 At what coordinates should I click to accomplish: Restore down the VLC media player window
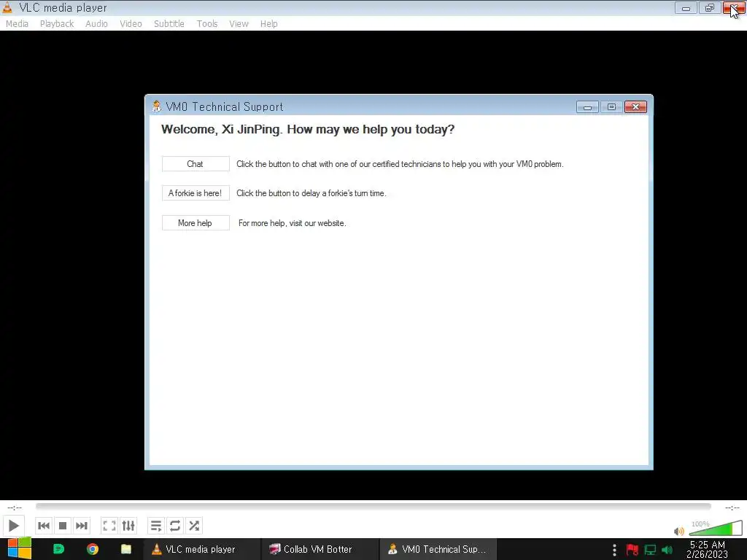710,7
